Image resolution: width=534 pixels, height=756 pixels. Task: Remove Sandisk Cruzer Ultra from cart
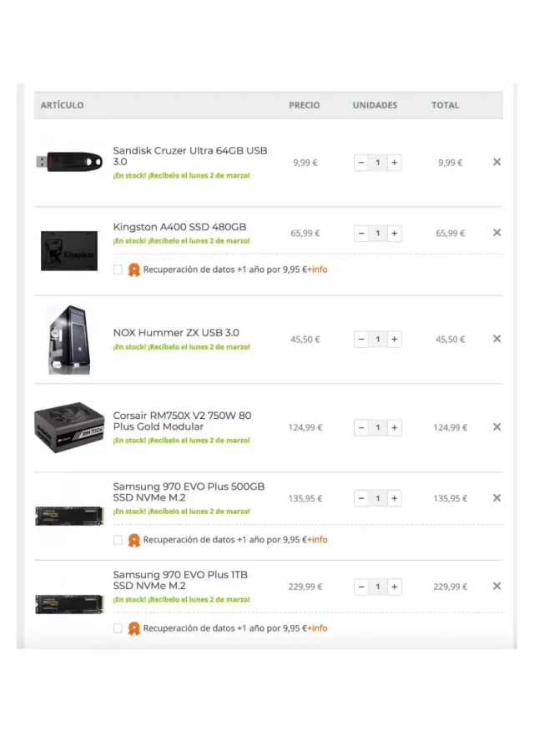(x=496, y=162)
